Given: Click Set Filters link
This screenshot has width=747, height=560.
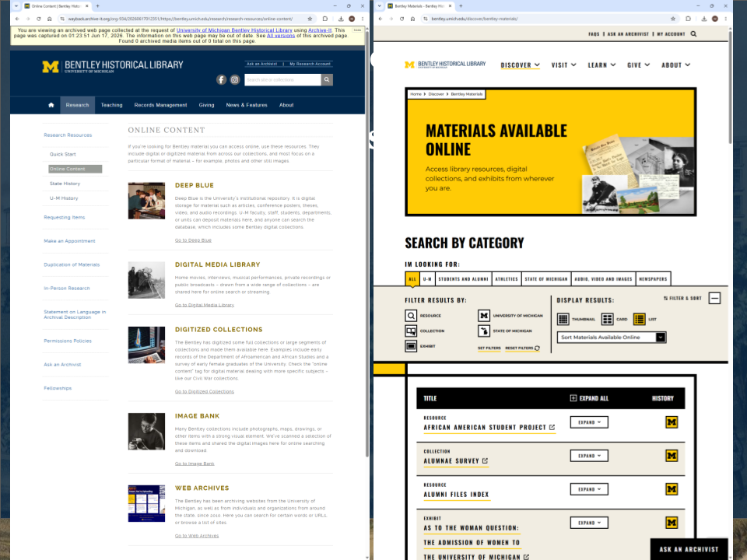Looking at the screenshot, I should coord(489,348).
